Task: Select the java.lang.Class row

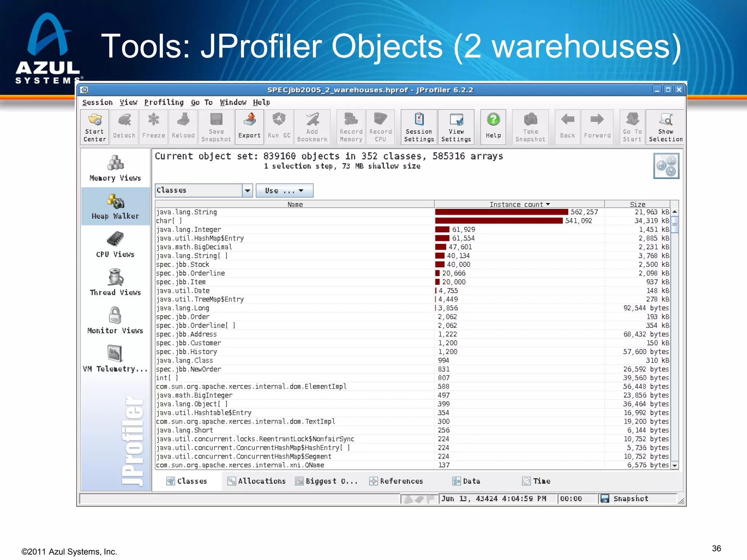Action: click(x=413, y=360)
